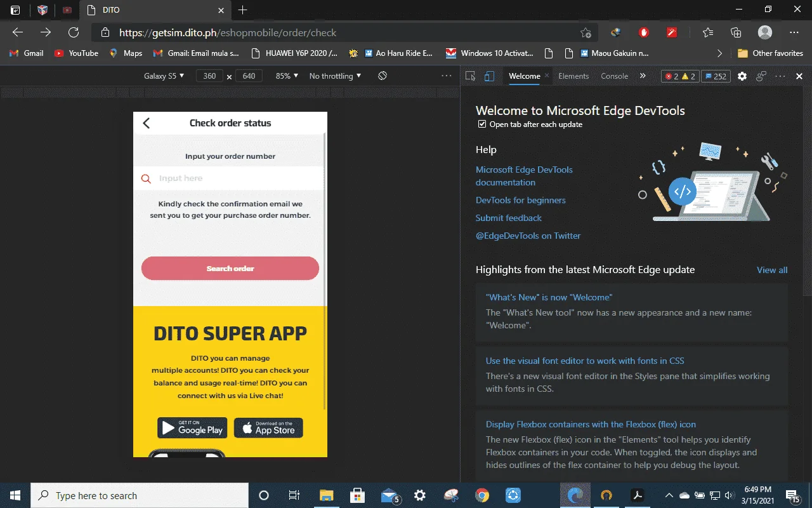Screen dimensions: 812x508
Task: Open the Collections toolbar icon
Action: pos(736,32)
